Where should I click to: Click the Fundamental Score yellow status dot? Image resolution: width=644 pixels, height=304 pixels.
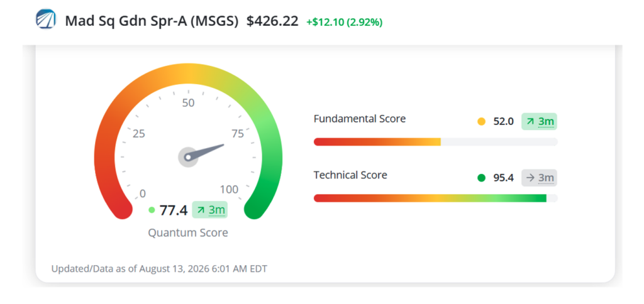pos(481,121)
